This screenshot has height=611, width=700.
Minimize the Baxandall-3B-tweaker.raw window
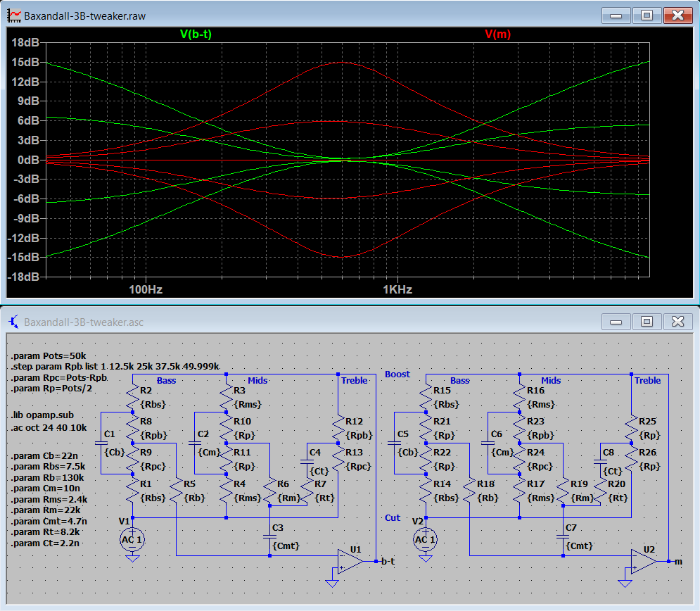pyautogui.click(x=616, y=15)
